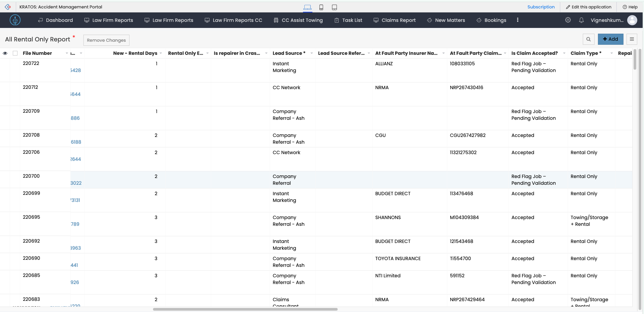
Task: Click claim number NRP267430416
Action: (x=466, y=88)
